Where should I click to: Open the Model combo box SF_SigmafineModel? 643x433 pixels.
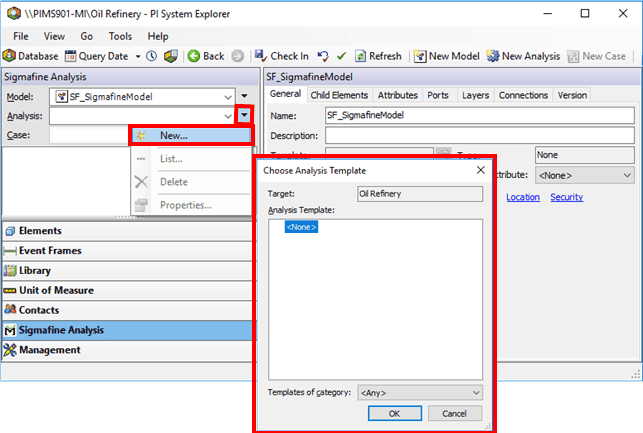click(142, 97)
